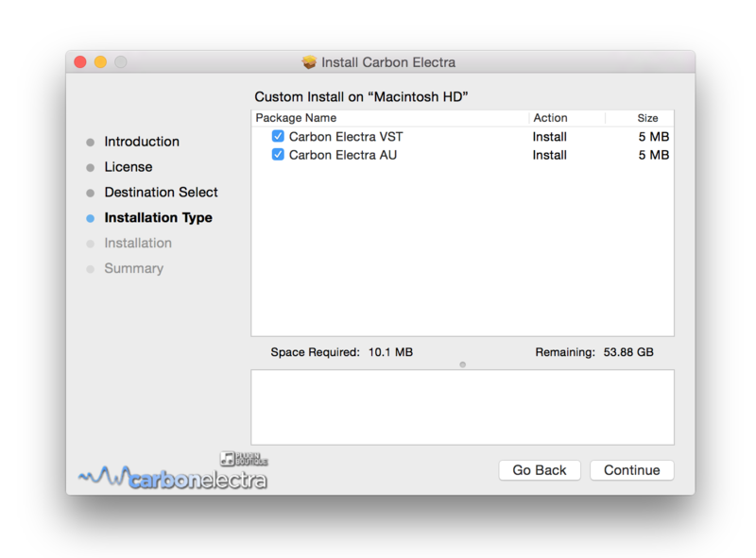Uncheck the Carbon Electra AU checkbox
Viewport: 756px width, 558px height.
(278, 155)
